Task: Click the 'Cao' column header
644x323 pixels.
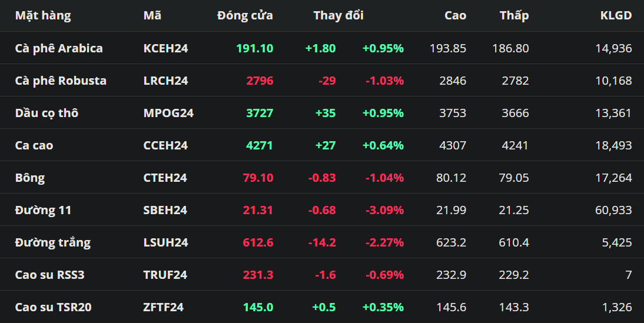Action: [x=455, y=16]
